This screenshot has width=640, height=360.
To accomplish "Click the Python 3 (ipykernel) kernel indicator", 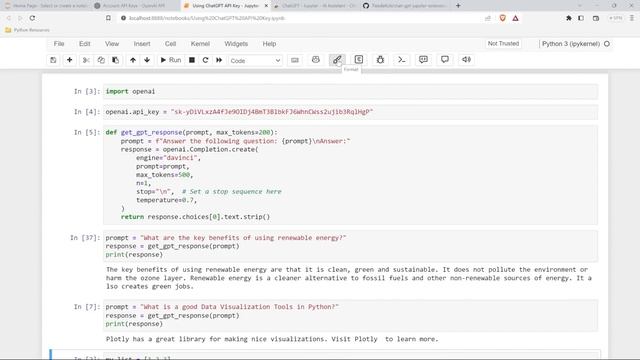I will click(x=576, y=44).
